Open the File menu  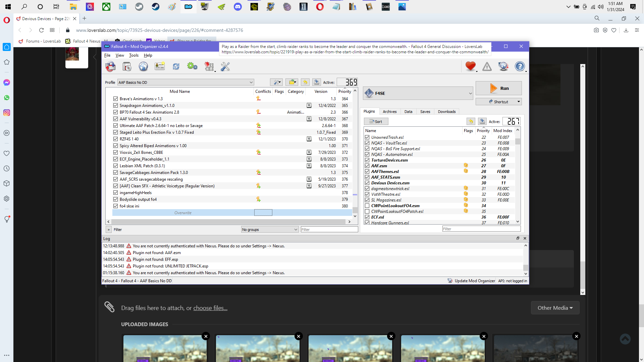coord(107,55)
